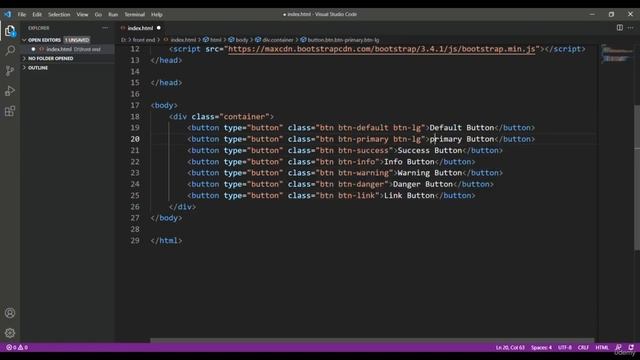This screenshot has height=360, width=640.
Task: Click "Danger Button" text on line 24
Action: (423, 184)
